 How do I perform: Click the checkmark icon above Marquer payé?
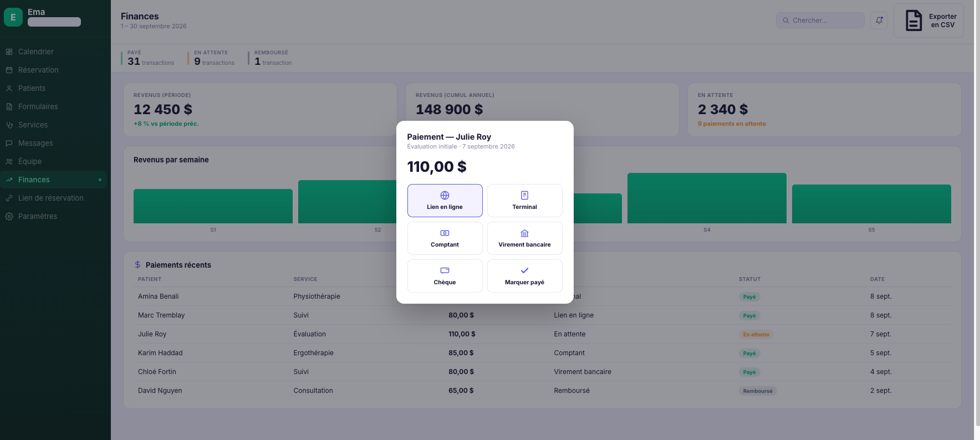tap(524, 270)
